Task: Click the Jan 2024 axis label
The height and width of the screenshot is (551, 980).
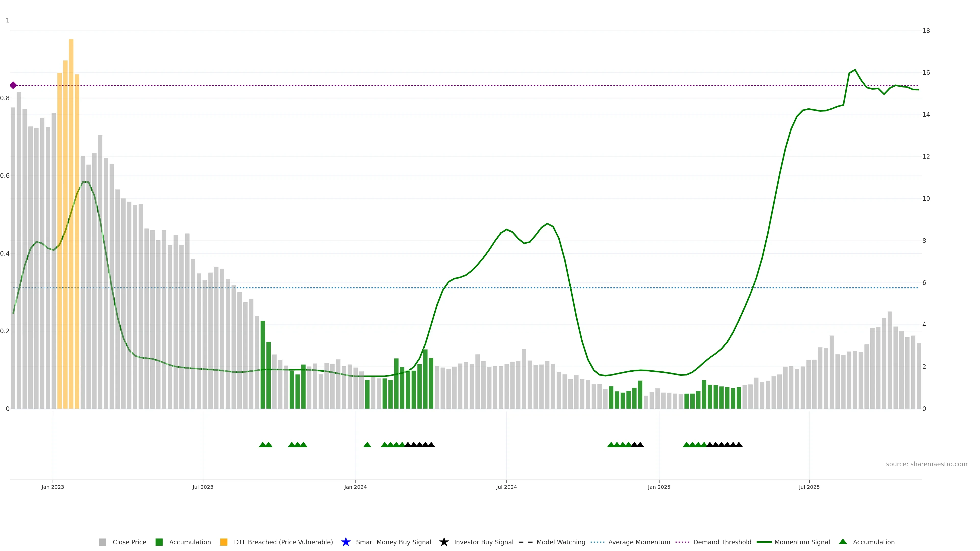Action: [355, 487]
